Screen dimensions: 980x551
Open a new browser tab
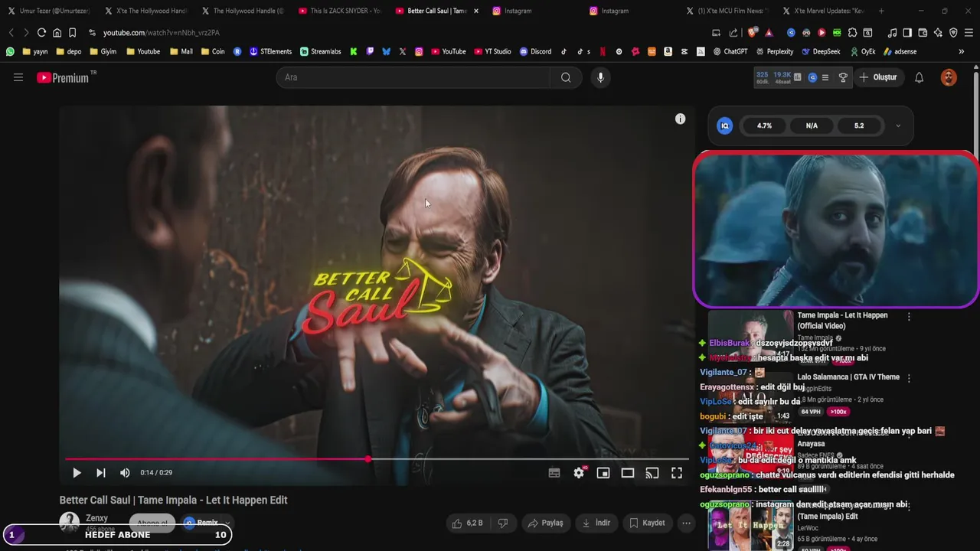point(881,11)
